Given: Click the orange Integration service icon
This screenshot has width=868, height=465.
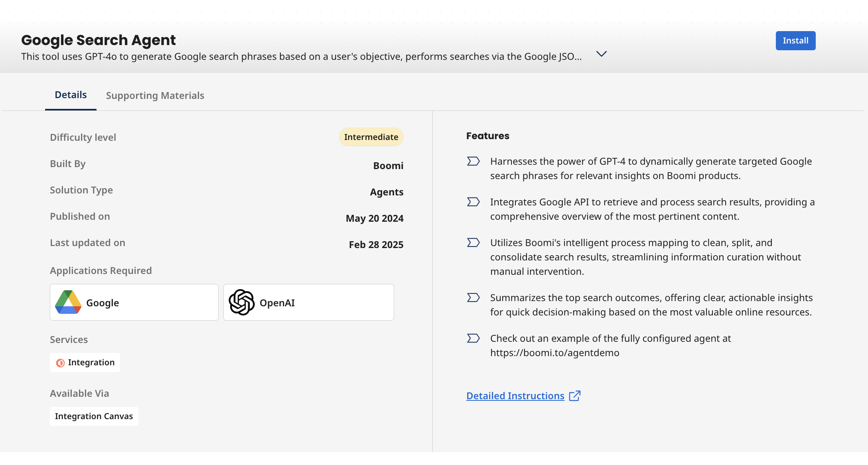Looking at the screenshot, I should click(60, 363).
